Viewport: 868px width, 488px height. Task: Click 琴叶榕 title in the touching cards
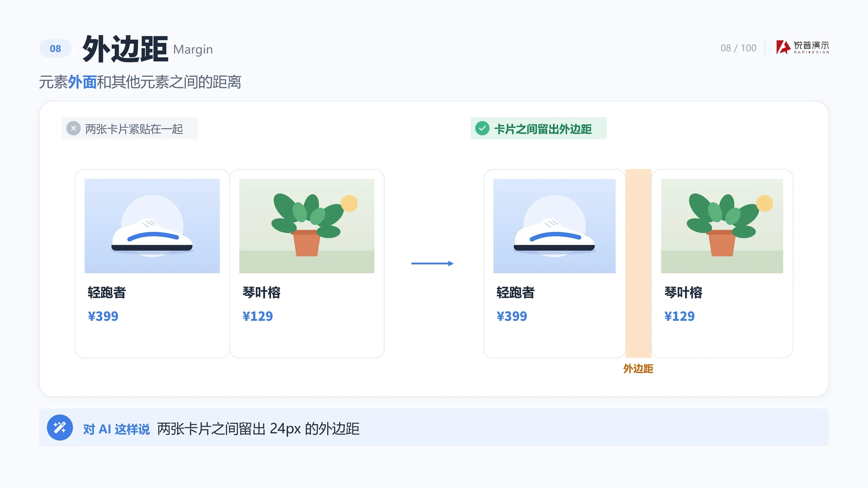click(261, 292)
